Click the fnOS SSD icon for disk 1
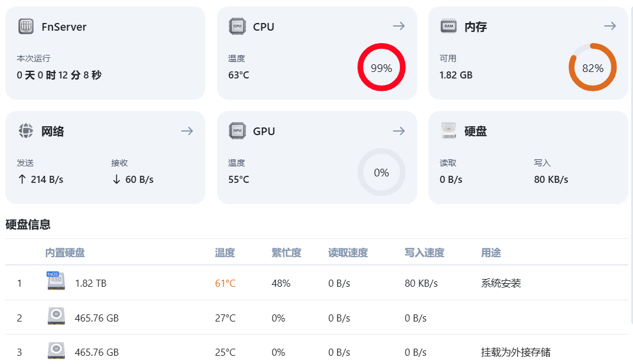Image resolution: width=633 pixels, height=364 pixels. 56,282
